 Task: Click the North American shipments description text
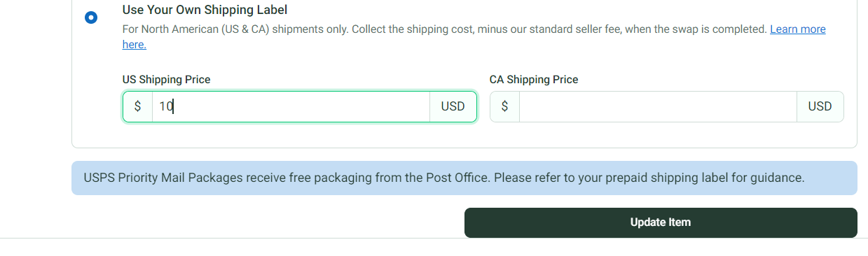click(444, 29)
